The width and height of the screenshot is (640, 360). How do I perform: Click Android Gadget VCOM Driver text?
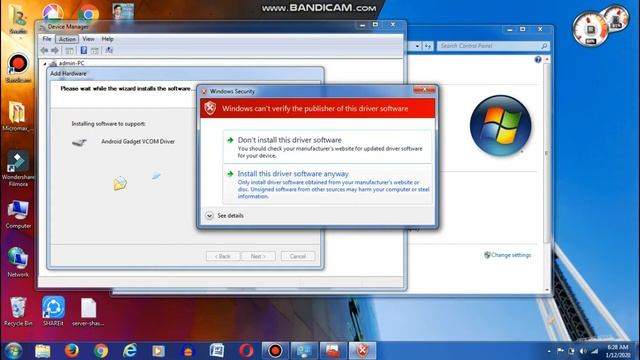click(138, 141)
